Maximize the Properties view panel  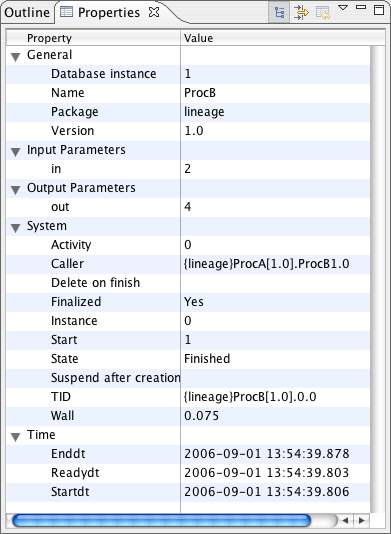pyautogui.click(x=379, y=10)
